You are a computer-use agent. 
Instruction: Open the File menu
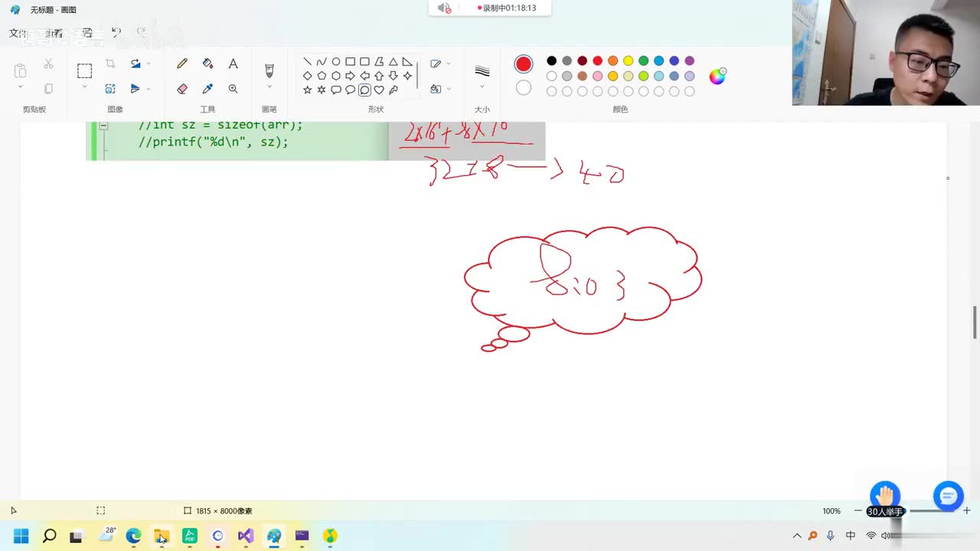[18, 33]
